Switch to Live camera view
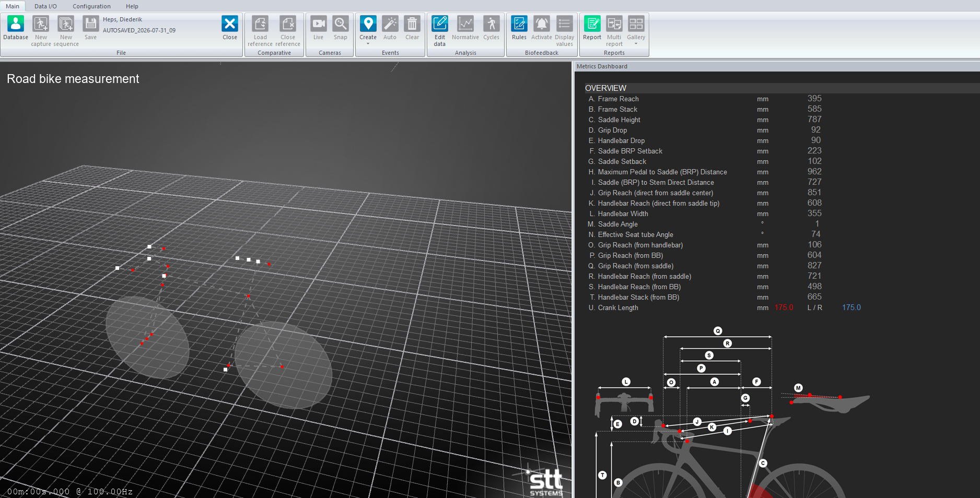The image size is (980, 498). [x=318, y=28]
